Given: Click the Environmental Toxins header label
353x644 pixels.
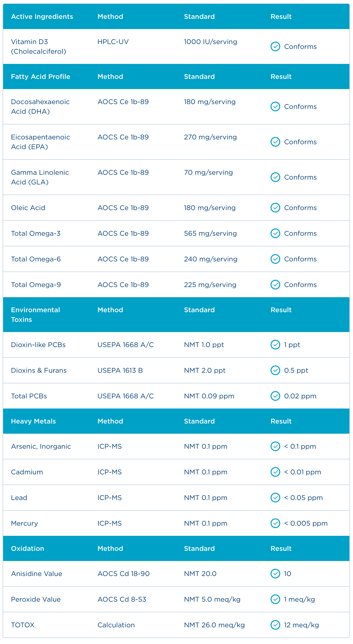Looking at the screenshot, I should click(x=36, y=315).
